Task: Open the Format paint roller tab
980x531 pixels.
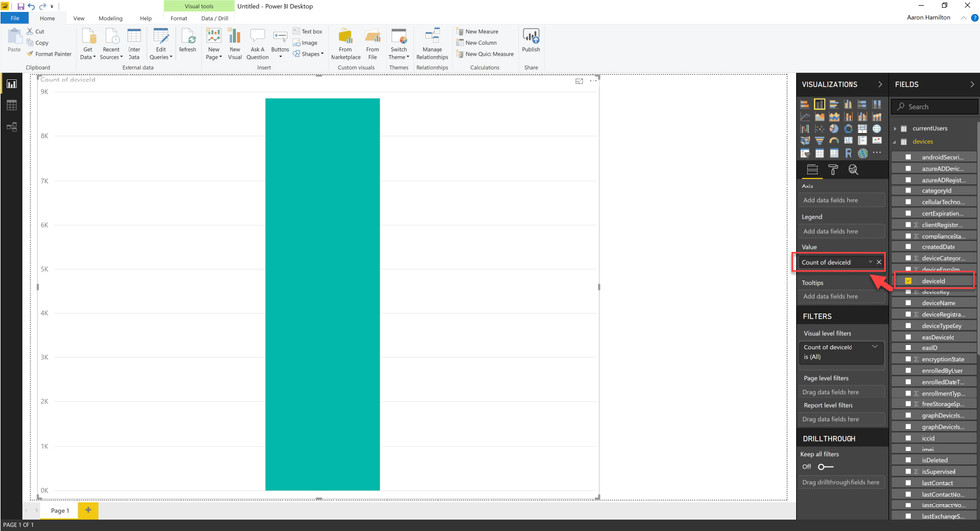Action: pyautogui.click(x=833, y=170)
